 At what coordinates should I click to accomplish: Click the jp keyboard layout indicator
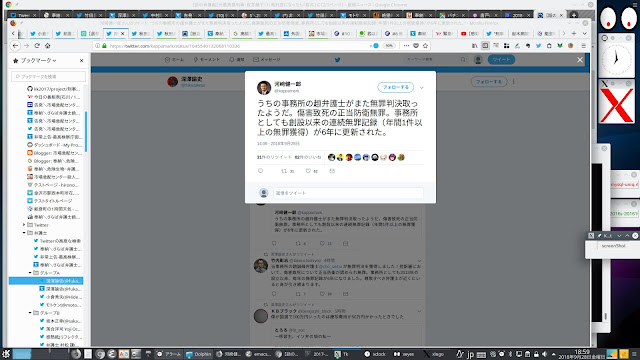(x=470, y=354)
